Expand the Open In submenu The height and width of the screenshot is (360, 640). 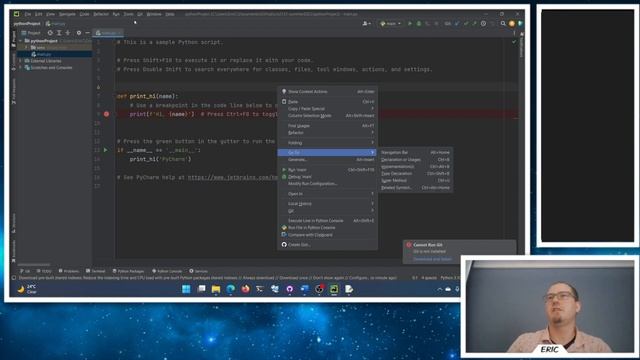(x=327, y=193)
